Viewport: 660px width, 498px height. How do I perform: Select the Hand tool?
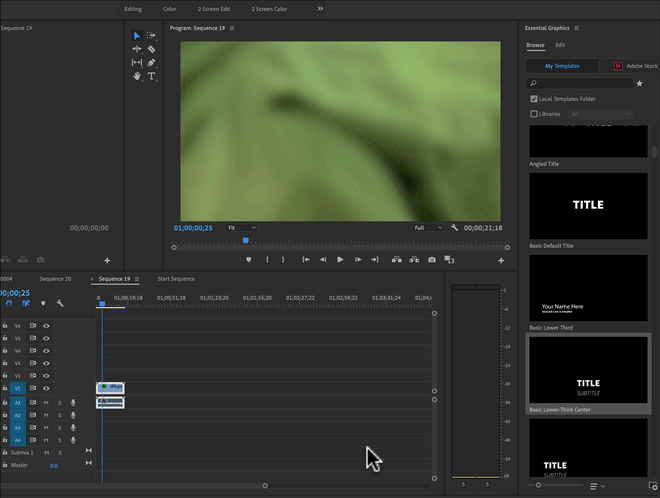pos(137,76)
